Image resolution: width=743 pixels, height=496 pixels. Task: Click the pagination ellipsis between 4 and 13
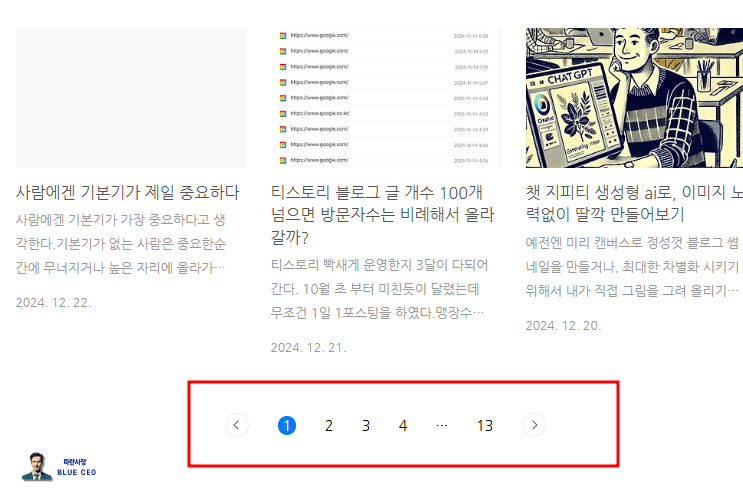(x=441, y=425)
